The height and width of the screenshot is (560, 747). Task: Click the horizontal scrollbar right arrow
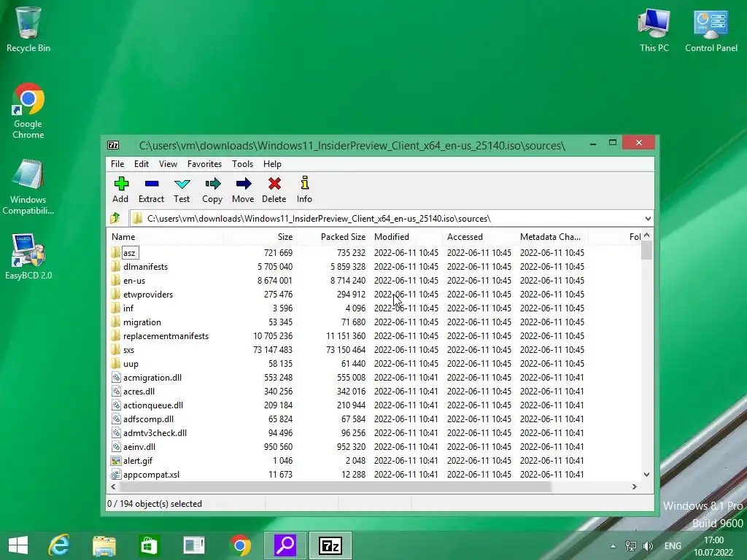635,486
